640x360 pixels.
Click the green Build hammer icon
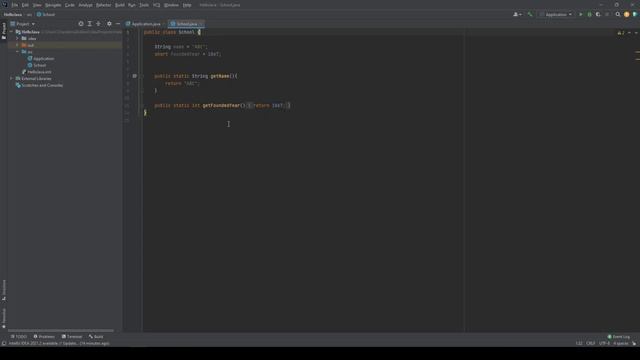[x=530, y=15]
